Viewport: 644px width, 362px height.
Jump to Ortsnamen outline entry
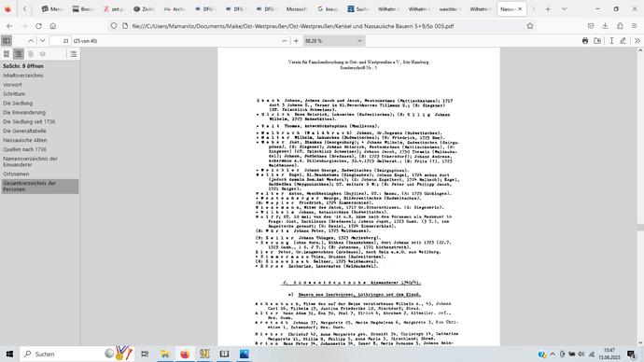click(x=16, y=174)
